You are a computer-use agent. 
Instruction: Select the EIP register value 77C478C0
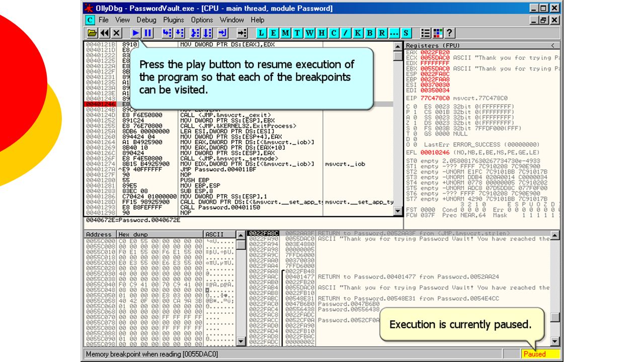click(435, 98)
